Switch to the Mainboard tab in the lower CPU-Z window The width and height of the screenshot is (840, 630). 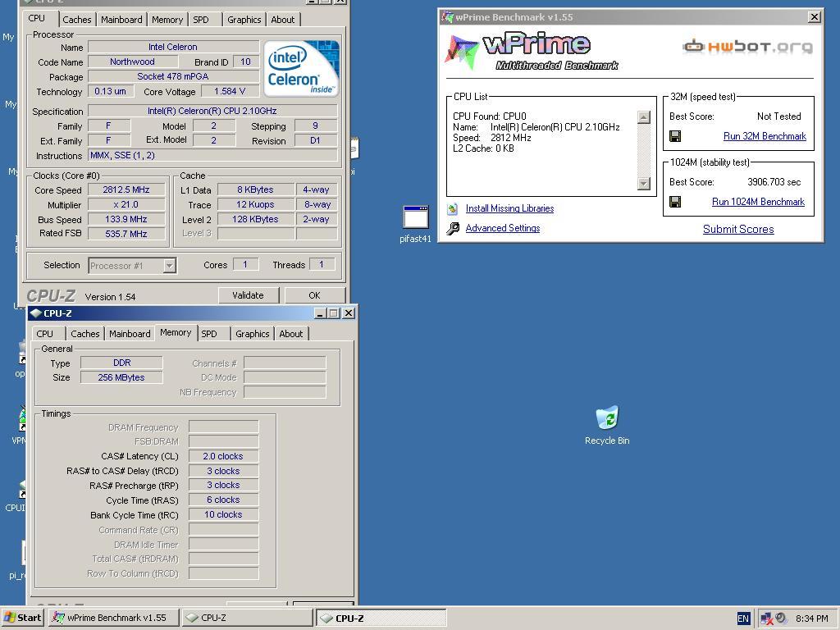click(x=130, y=334)
